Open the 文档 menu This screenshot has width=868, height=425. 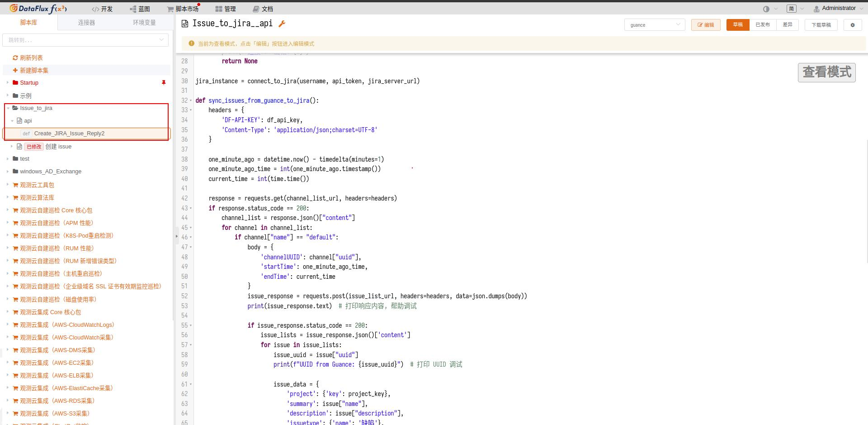click(x=263, y=9)
